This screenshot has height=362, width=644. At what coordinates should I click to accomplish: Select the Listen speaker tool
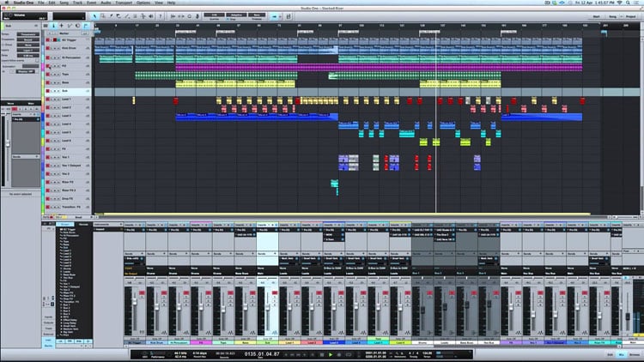click(x=151, y=16)
